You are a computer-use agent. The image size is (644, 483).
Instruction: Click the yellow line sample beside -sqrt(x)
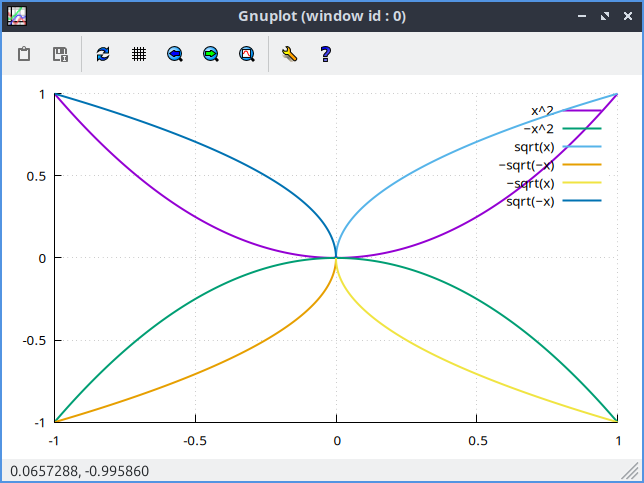(581, 183)
